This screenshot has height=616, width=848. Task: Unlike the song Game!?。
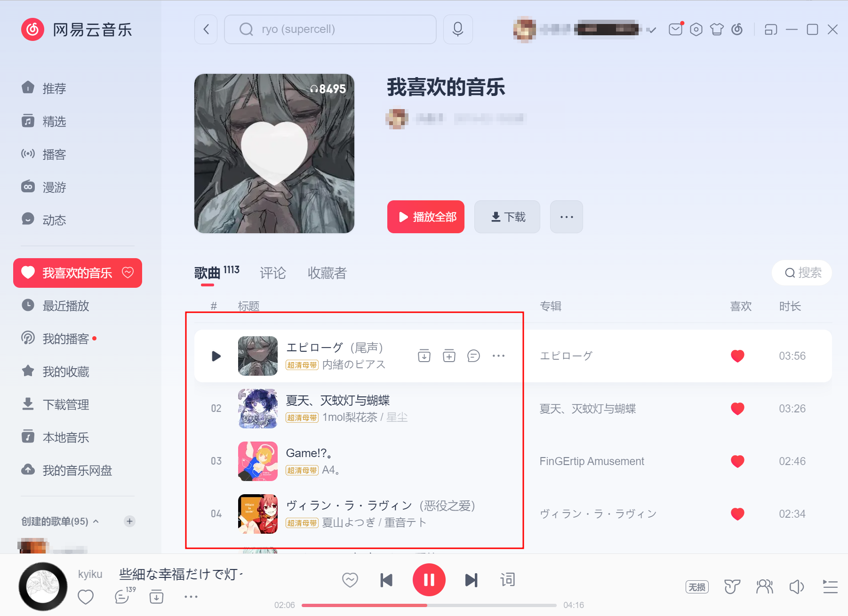(x=737, y=461)
